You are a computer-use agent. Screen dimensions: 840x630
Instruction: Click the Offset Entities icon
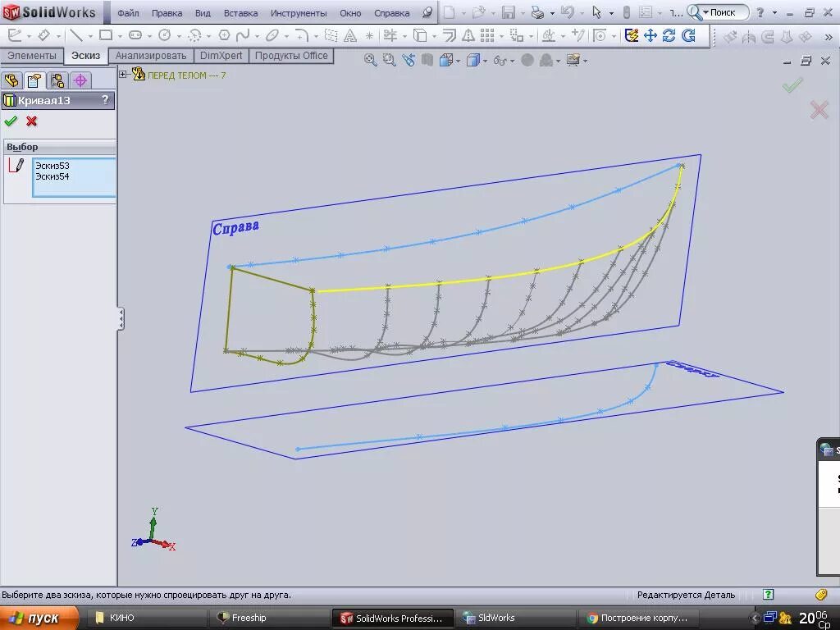450,35
